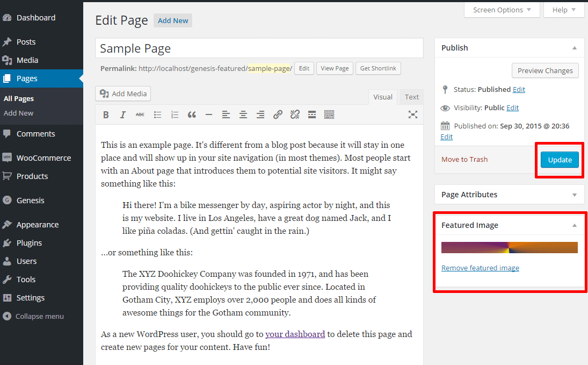The height and width of the screenshot is (365, 588).
Task: Apply italic formatting
Action: [x=122, y=115]
